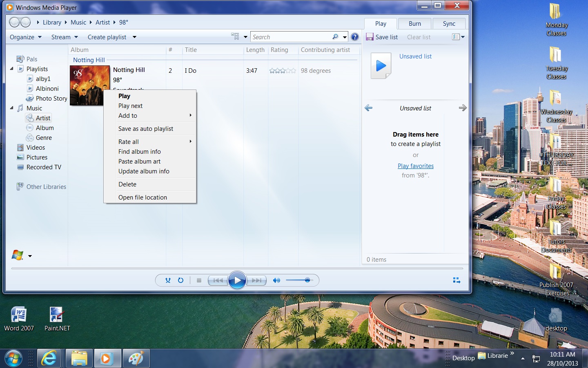Skip to the next track
The image size is (588, 368).
coord(257,280)
